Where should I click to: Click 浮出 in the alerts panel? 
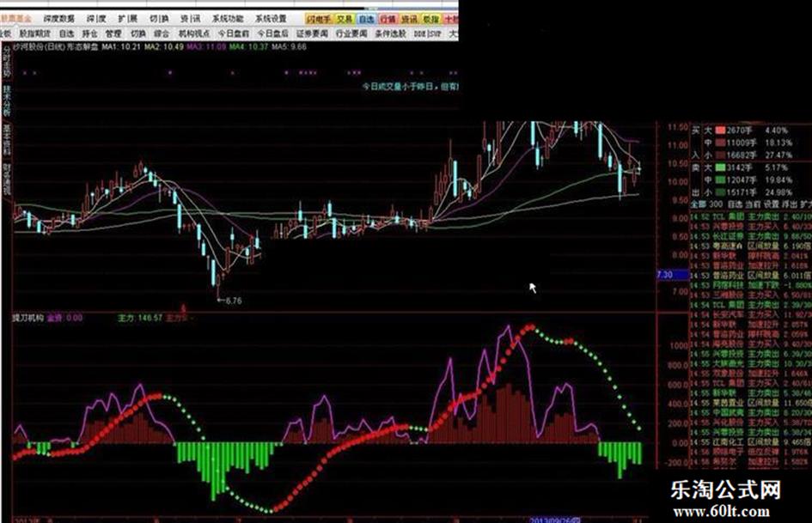(x=790, y=204)
